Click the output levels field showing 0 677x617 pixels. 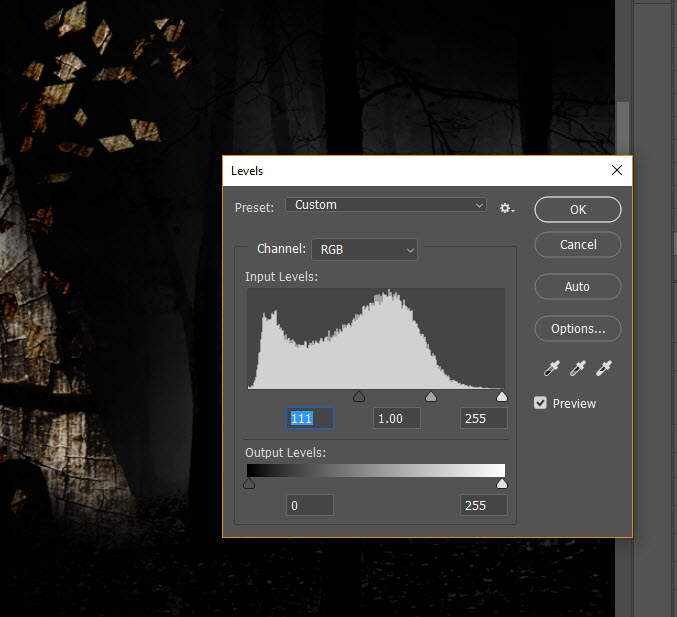pos(310,505)
